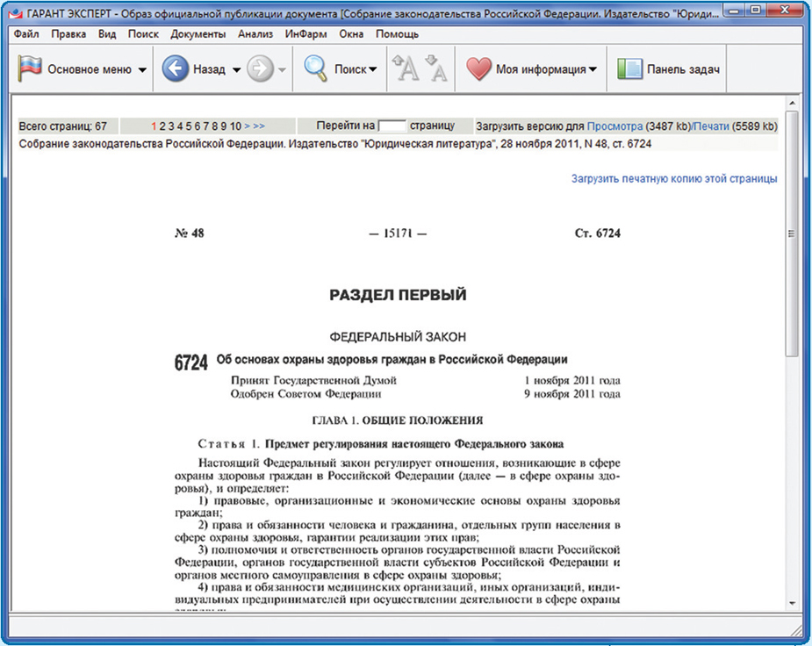
Task: Click the blue Back arrow icon
Action: tap(176, 69)
